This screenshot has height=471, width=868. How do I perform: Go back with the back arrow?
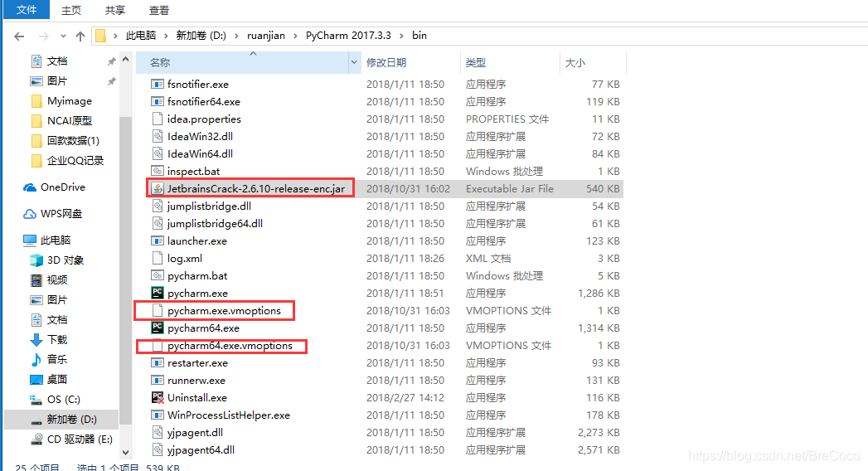19,36
